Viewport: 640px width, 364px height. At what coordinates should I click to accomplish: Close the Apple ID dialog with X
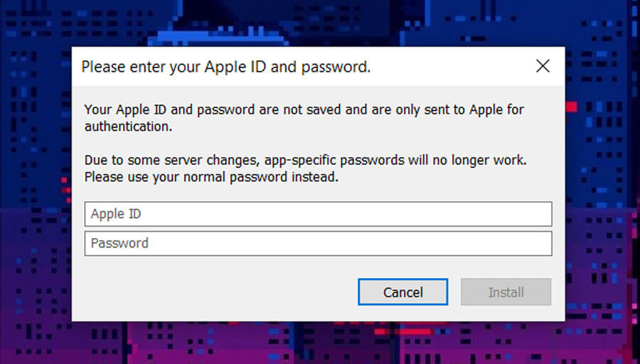543,67
